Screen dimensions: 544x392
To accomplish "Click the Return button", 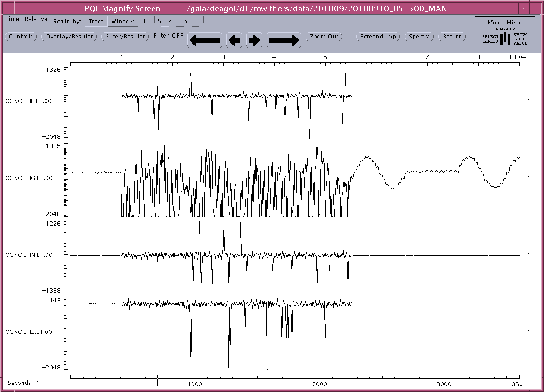I will click(x=452, y=37).
